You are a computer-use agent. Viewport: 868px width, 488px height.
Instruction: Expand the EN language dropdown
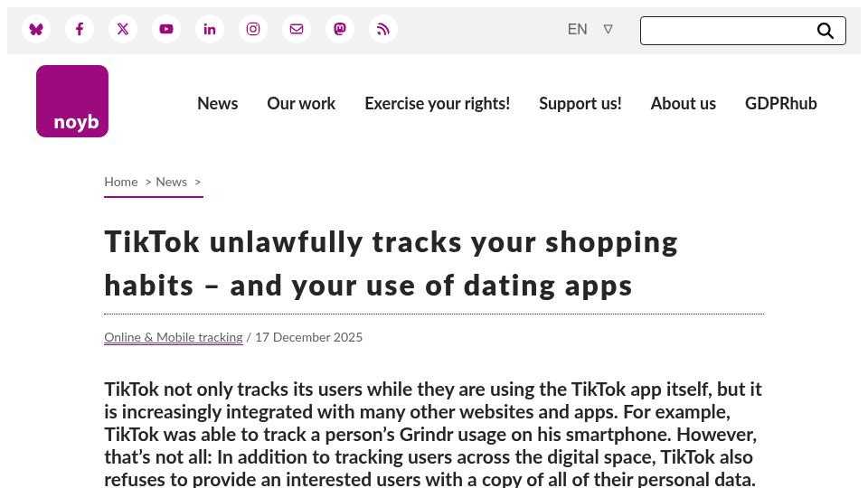pyautogui.click(x=590, y=29)
